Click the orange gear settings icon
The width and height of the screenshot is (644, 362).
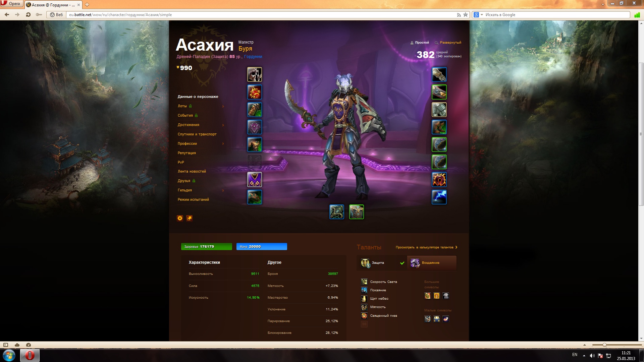coord(180,218)
